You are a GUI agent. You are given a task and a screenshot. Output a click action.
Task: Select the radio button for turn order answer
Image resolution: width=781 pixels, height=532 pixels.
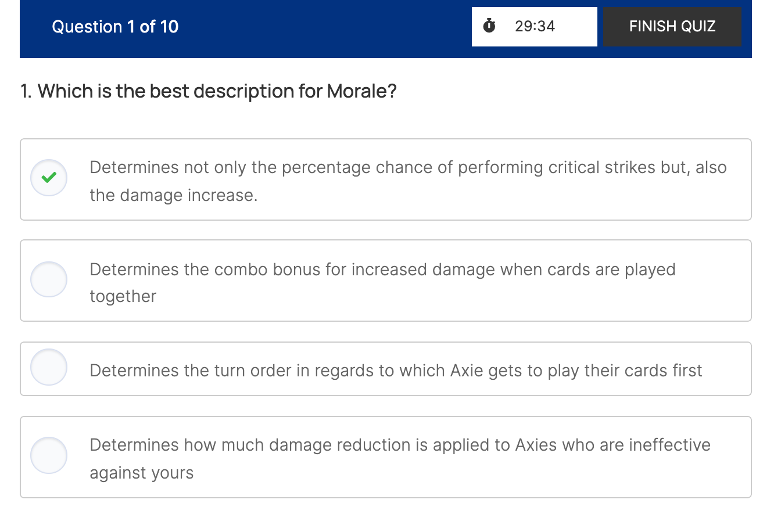(x=49, y=367)
